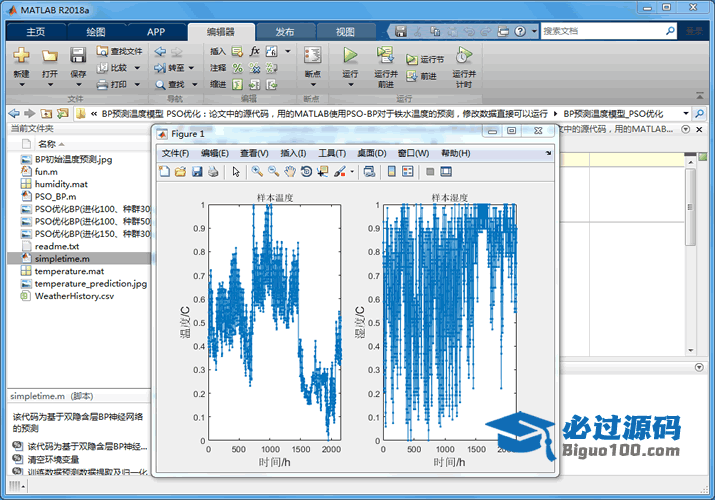This screenshot has height=500, width=715.
Task: Open Figure 1 查看(V) menu
Action: click(x=254, y=153)
